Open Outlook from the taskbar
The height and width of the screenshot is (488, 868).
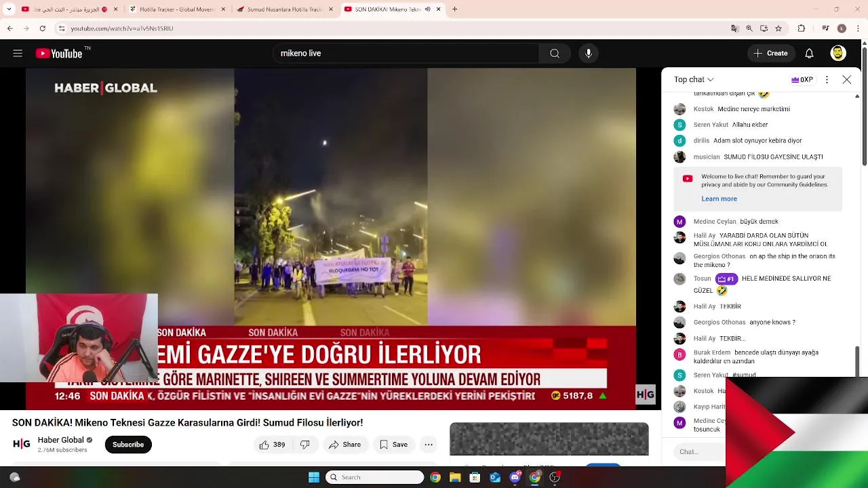495,477
